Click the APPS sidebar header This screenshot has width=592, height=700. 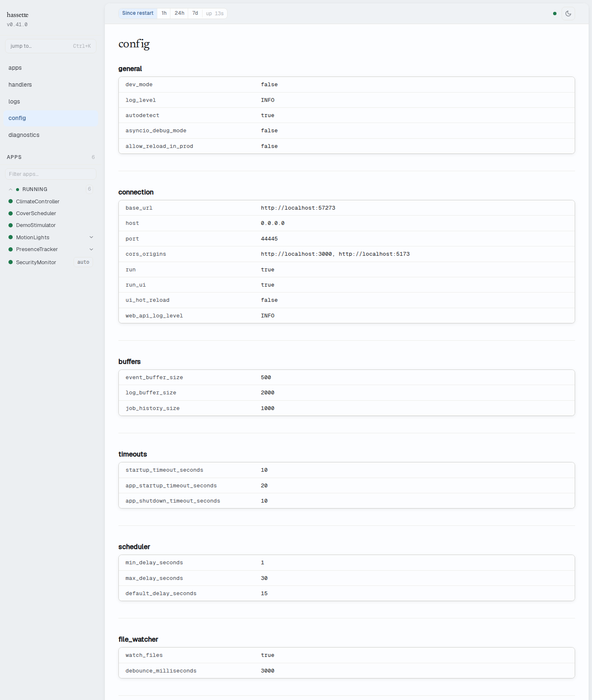coord(14,157)
